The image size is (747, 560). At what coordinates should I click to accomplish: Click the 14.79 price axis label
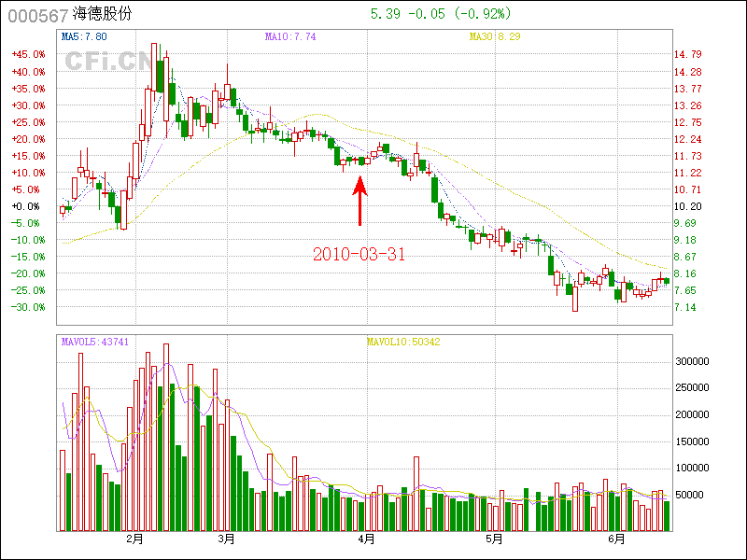687,54
